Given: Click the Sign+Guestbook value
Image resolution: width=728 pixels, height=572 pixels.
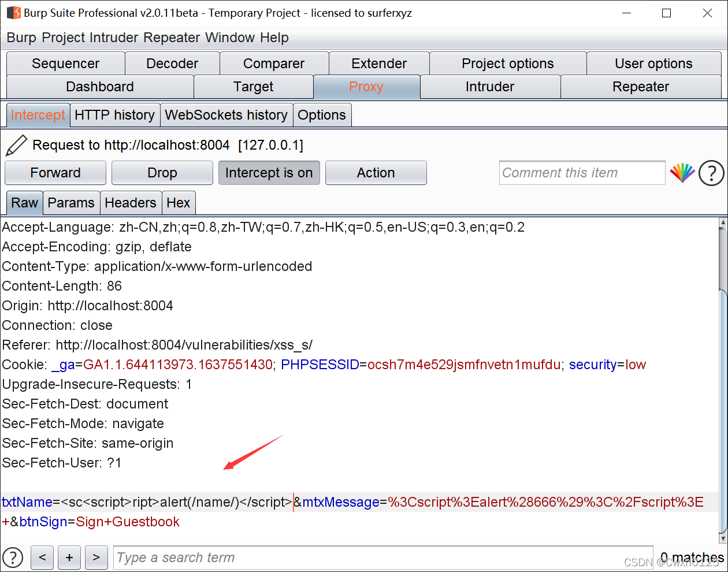Looking at the screenshot, I should pos(128,522).
